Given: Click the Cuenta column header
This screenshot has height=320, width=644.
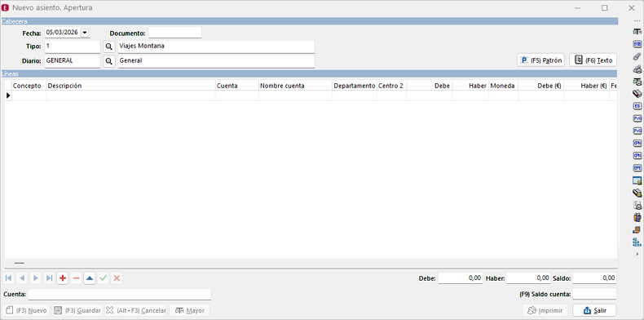Looking at the screenshot, I should point(237,86).
